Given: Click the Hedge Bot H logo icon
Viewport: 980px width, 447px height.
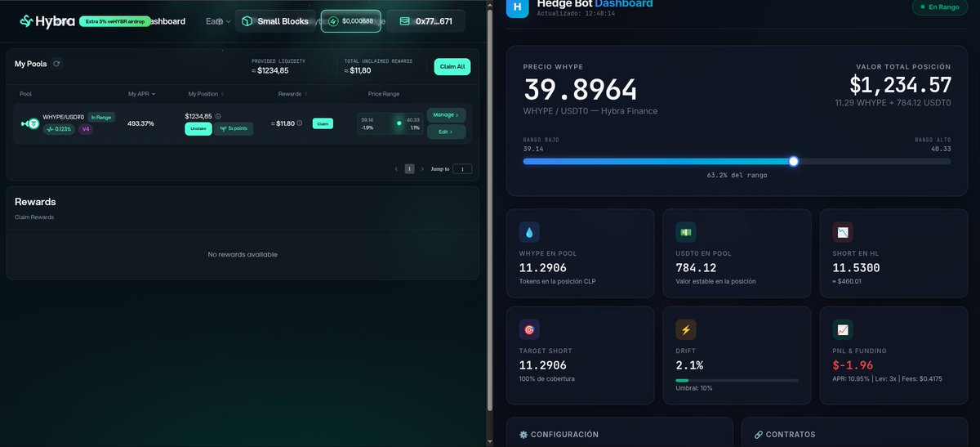Looking at the screenshot, I should tap(518, 7).
